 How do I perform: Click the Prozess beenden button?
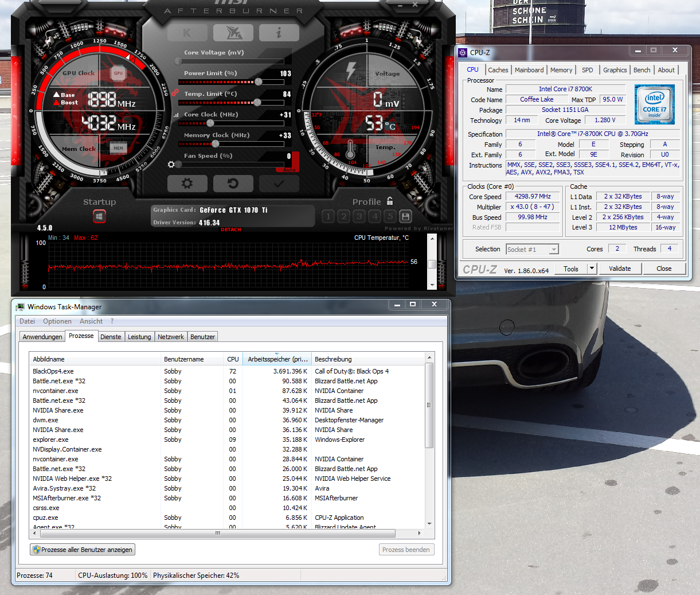pos(406,550)
